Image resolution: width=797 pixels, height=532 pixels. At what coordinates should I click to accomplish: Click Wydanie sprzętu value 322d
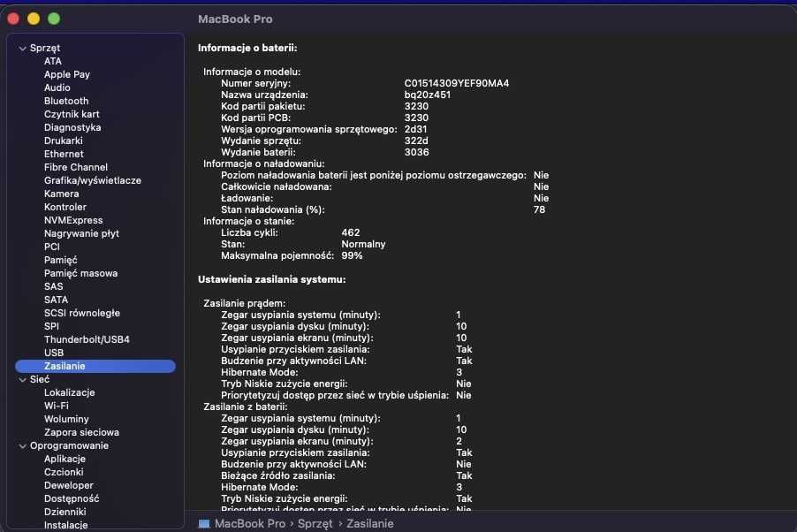point(416,141)
